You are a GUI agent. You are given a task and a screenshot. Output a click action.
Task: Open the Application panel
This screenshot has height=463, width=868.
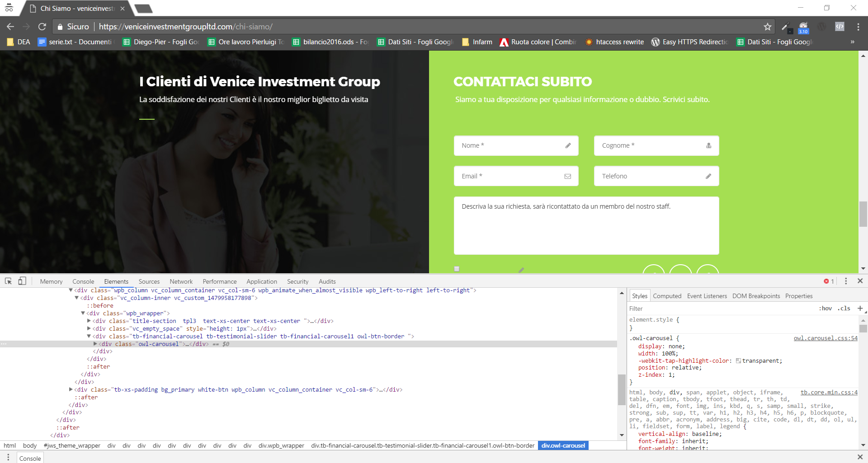coord(262,281)
